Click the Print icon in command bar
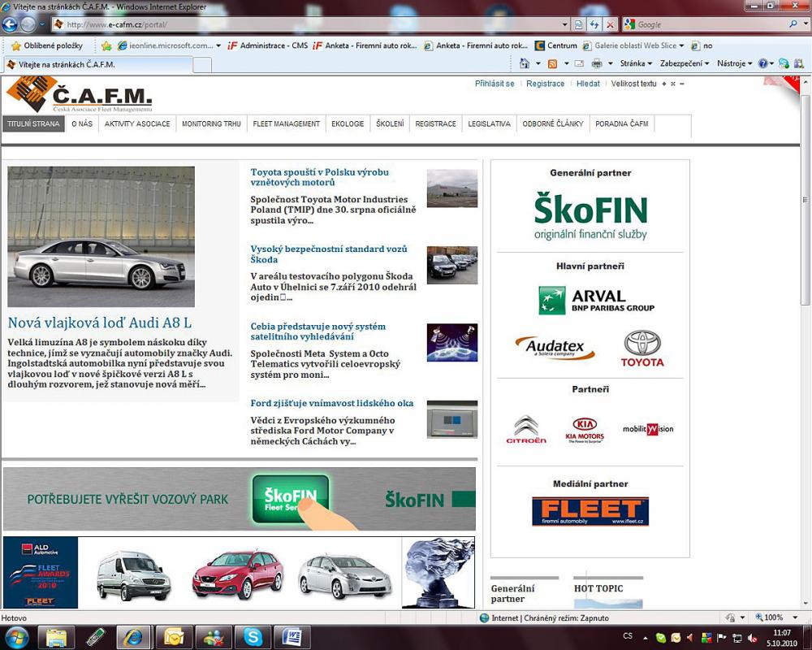Image resolution: width=812 pixels, height=650 pixels. [x=597, y=63]
